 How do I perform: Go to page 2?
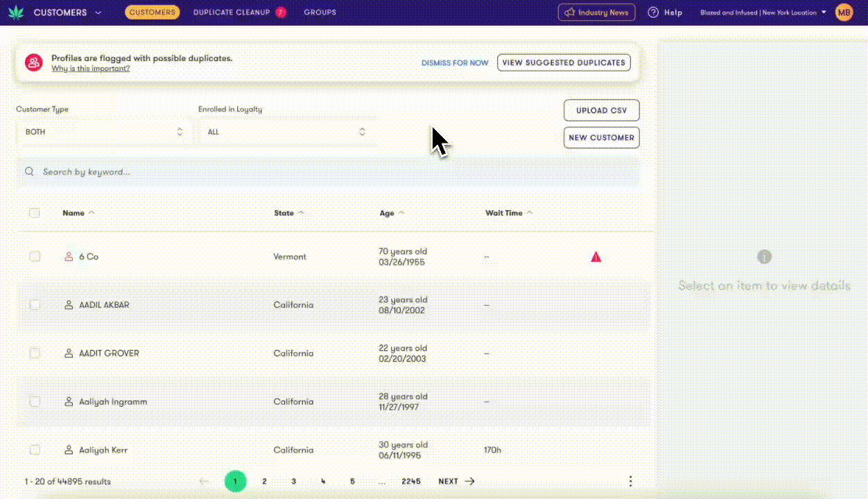click(264, 481)
